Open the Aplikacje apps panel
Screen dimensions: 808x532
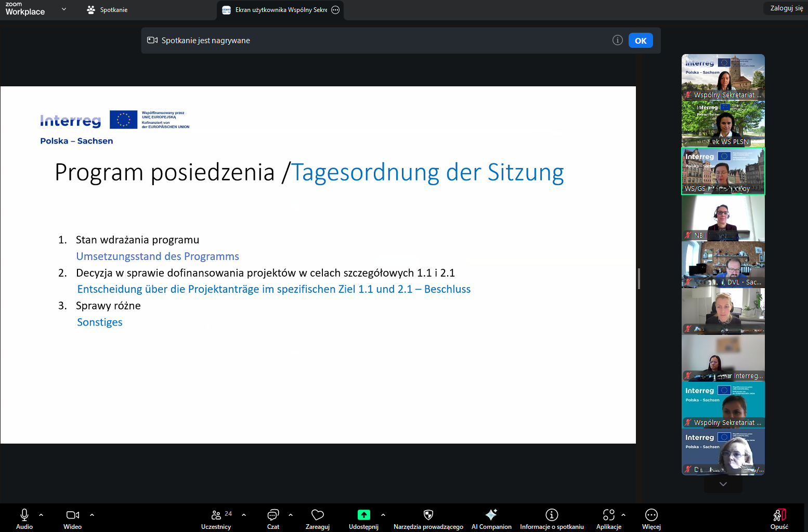pyautogui.click(x=609, y=518)
